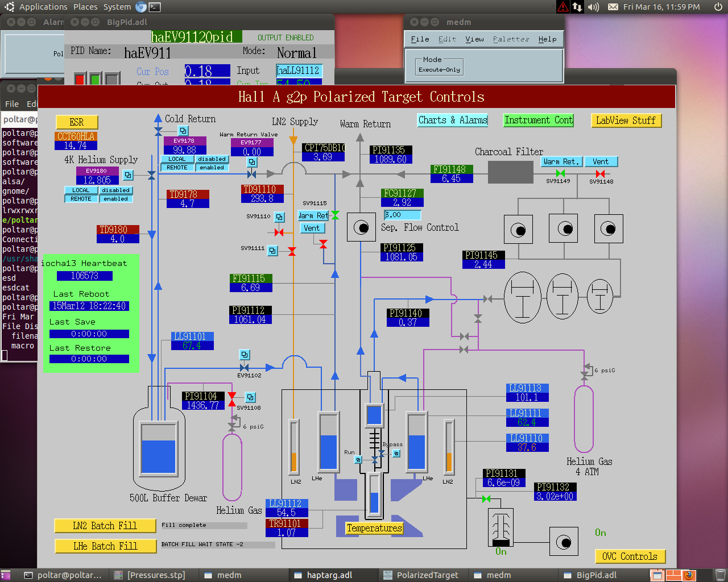Open the Charts & Alarms menu
Viewport: 728px width, 582px height.
[453, 120]
